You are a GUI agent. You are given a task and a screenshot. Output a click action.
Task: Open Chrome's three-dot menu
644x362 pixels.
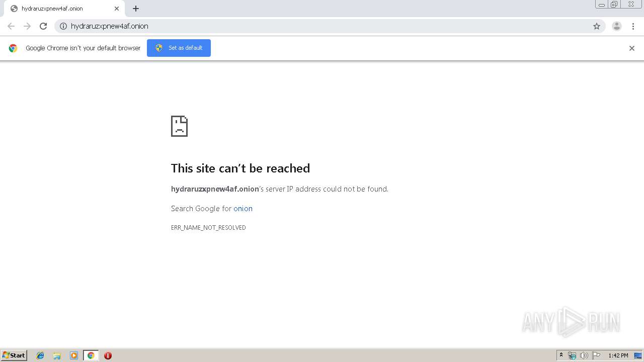(x=633, y=26)
